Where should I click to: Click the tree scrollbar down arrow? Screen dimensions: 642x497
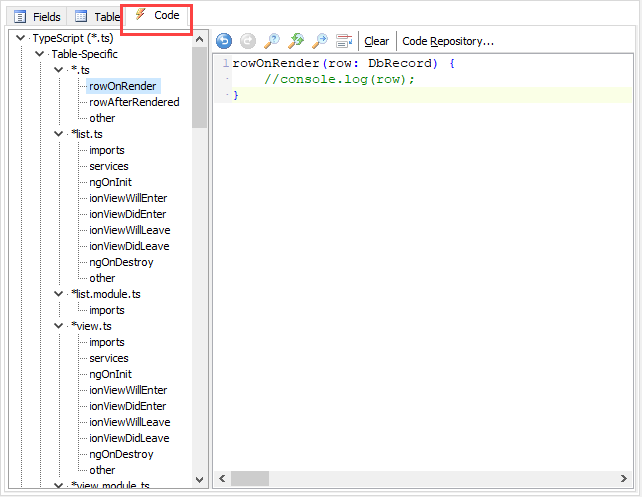(x=199, y=480)
